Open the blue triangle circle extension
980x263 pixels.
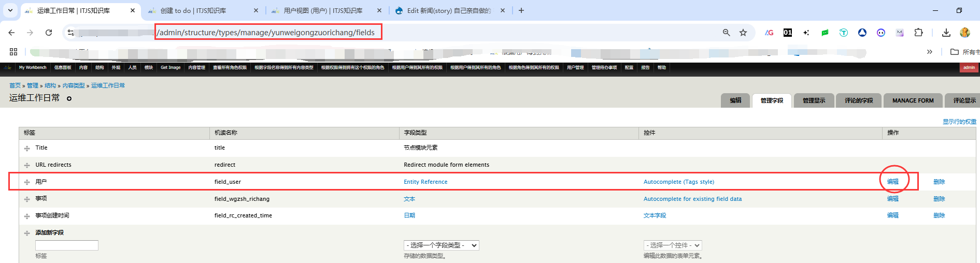(862, 33)
